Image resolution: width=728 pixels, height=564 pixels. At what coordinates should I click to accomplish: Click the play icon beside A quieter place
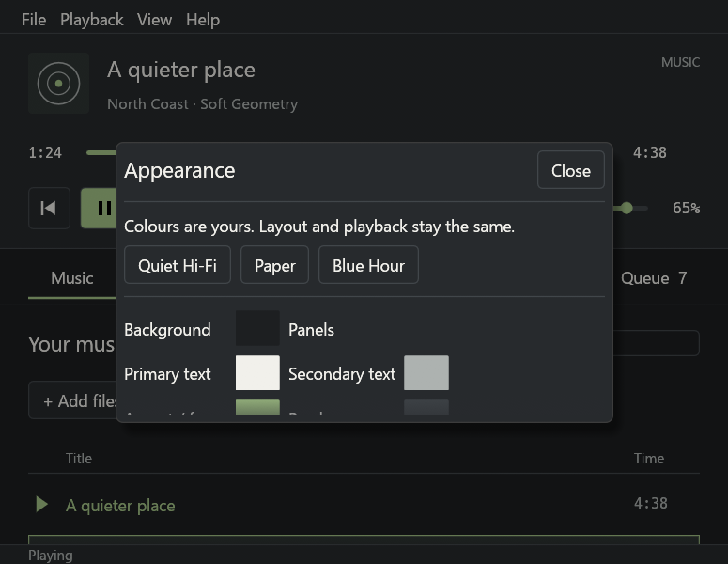41,504
